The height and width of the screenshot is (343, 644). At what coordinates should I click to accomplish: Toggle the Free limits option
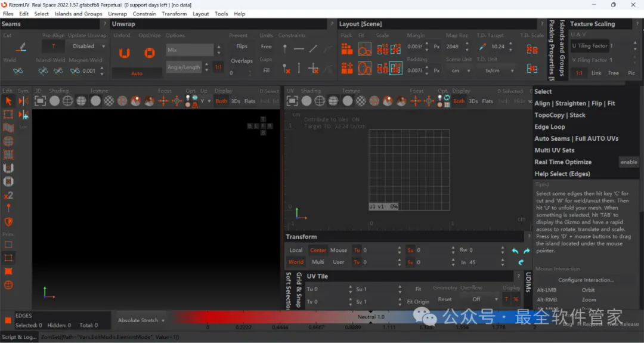point(266,47)
